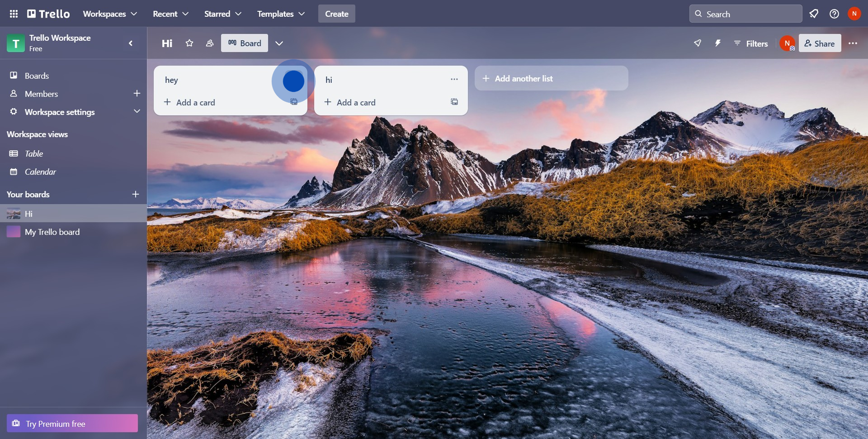
Task: Open board visibility settings icon
Action: pyautogui.click(x=210, y=43)
